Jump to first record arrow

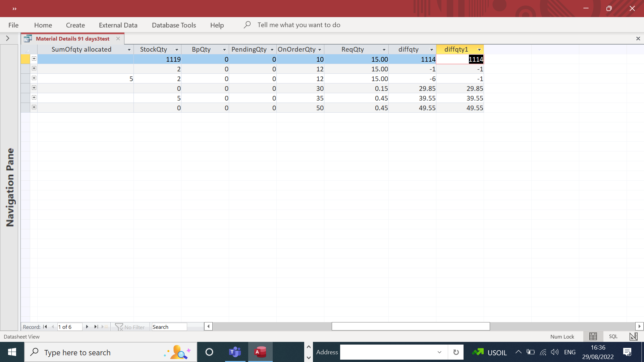click(45, 327)
